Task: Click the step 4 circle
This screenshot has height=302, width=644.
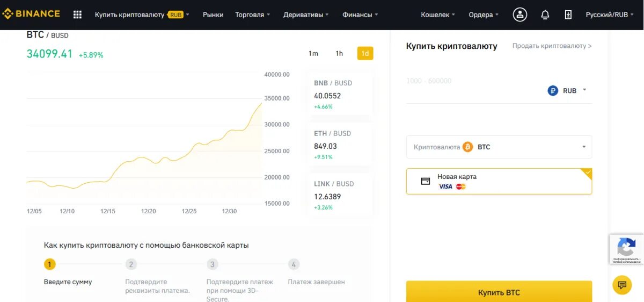Action: tap(293, 264)
